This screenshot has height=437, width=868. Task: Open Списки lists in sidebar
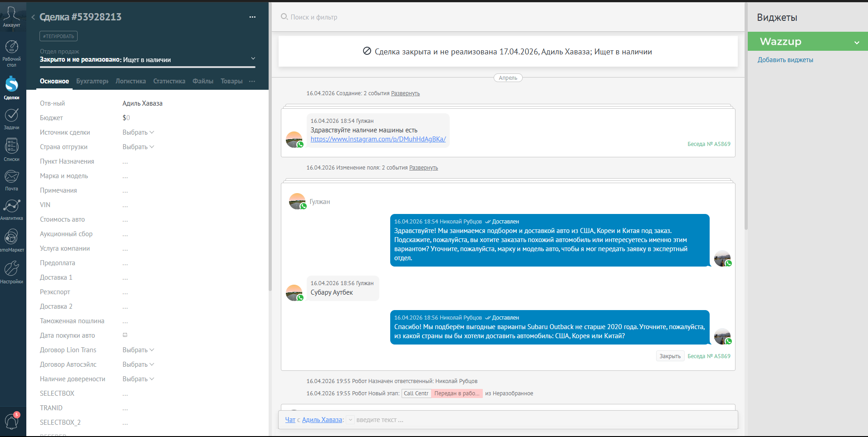pos(11,150)
